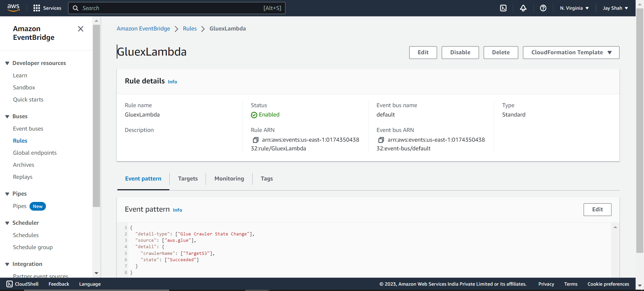The image size is (644, 291).
Task: Open Archives in the sidebar
Action: [23, 165]
